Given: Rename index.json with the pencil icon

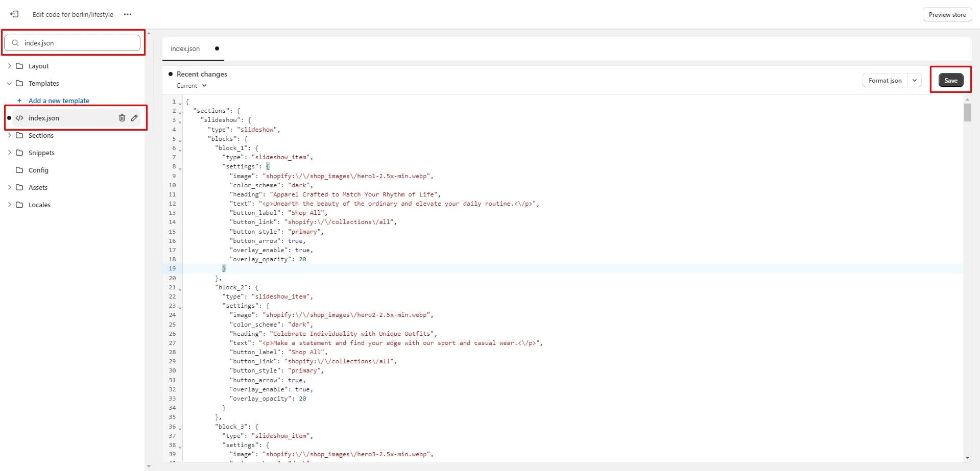Looking at the screenshot, I should (x=134, y=118).
